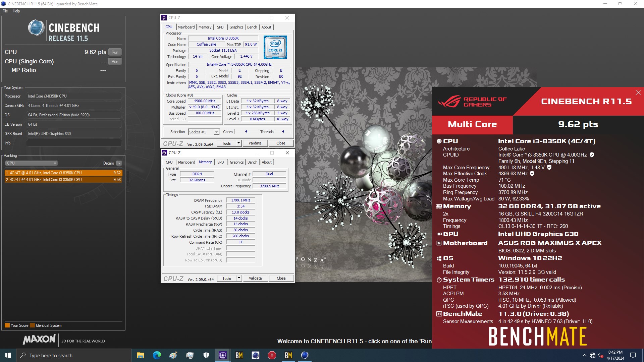Open the Windows Start menu
The width and height of the screenshot is (644, 362).
[x=8, y=355]
